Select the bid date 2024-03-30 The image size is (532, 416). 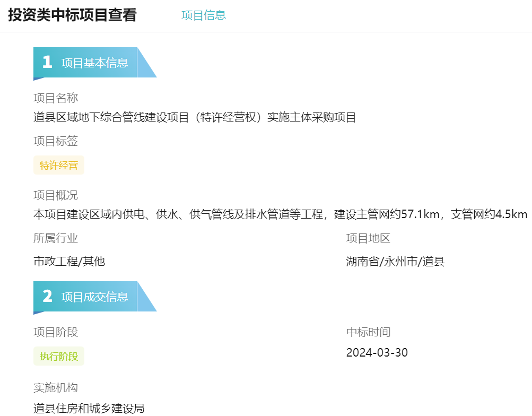coord(377,353)
